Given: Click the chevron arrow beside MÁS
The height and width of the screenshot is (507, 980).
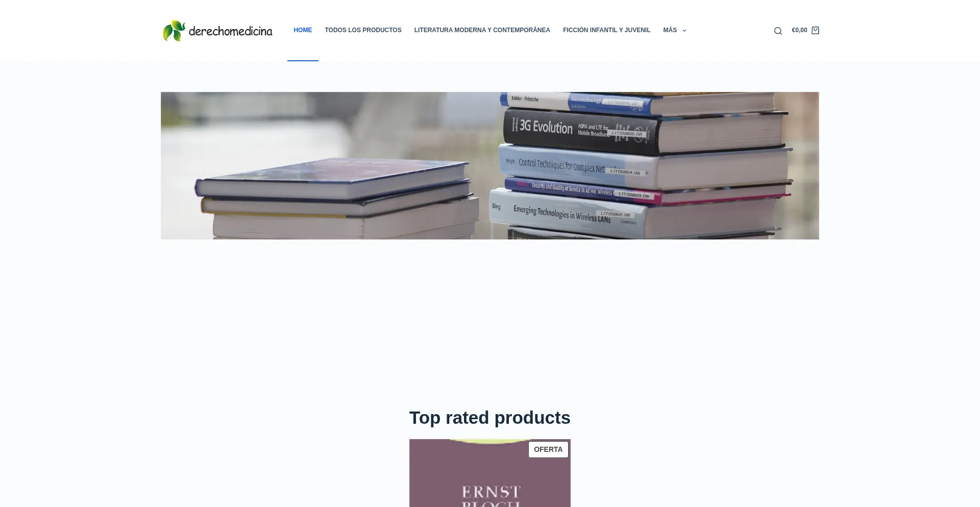Looking at the screenshot, I should pos(684,31).
